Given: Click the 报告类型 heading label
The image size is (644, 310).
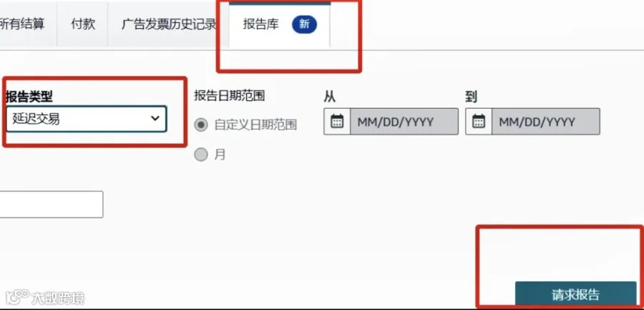Looking at the screenshot, I should click(29, 97).
